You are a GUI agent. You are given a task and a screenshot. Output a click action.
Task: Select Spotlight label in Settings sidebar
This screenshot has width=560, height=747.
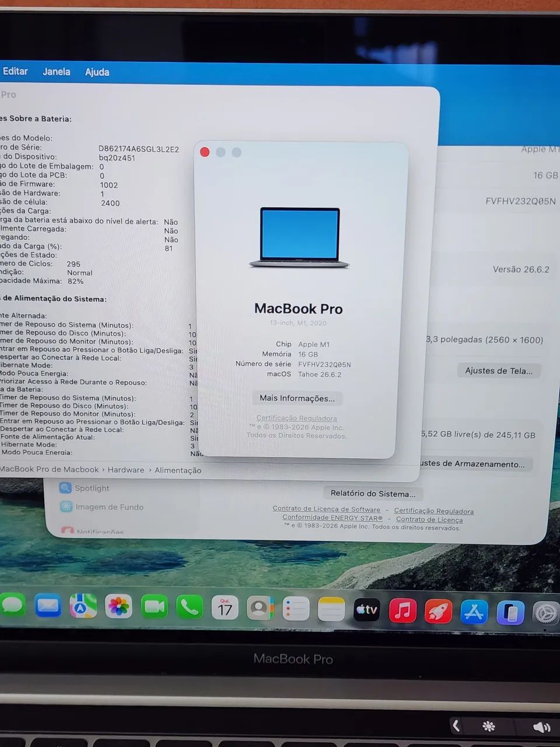tap(92, 488)
